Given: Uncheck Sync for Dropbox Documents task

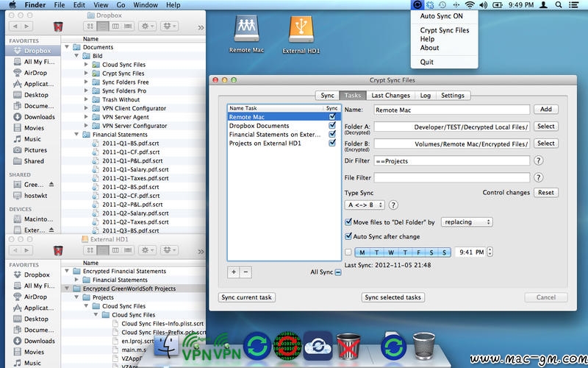Looking at the screenshot, I should [332, 125].
